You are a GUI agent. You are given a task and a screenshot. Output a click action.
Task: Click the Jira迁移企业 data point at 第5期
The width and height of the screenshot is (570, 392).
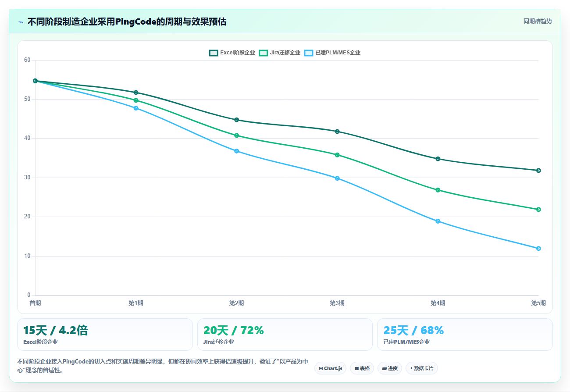[x=538, y=210]
